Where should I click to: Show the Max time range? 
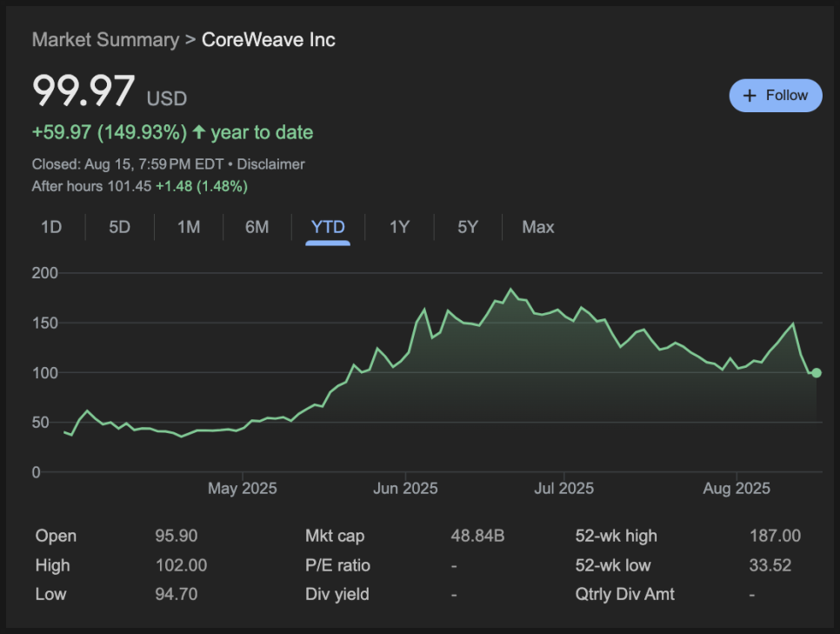[x=538, y=227]
